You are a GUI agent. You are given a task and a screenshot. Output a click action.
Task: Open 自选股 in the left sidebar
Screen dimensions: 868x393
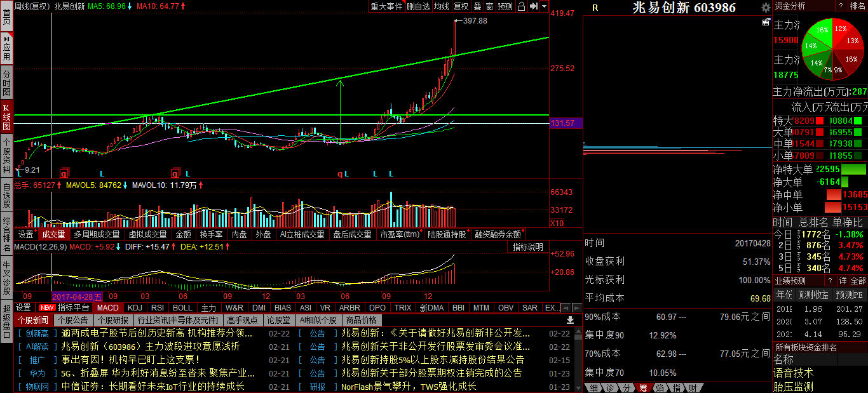point(6,196)
